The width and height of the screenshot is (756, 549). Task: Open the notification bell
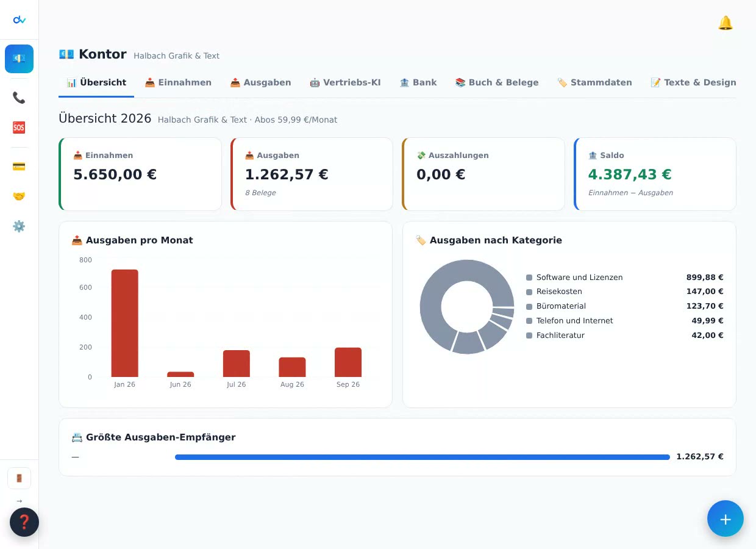tap(725, 23)
